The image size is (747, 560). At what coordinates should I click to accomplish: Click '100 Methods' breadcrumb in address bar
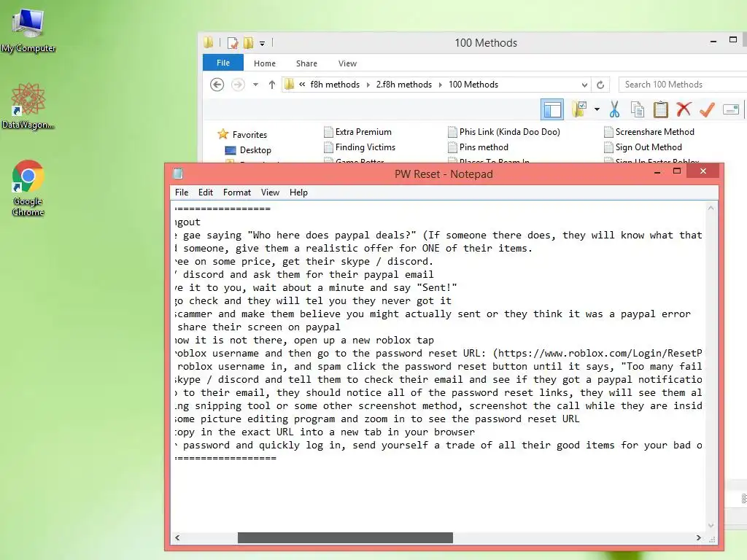(x=473, y=85)
